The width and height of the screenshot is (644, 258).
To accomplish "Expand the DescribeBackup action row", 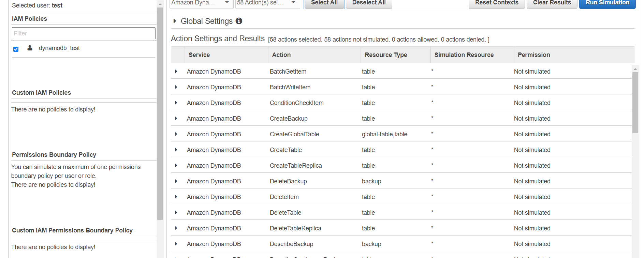I will [176, 244].
